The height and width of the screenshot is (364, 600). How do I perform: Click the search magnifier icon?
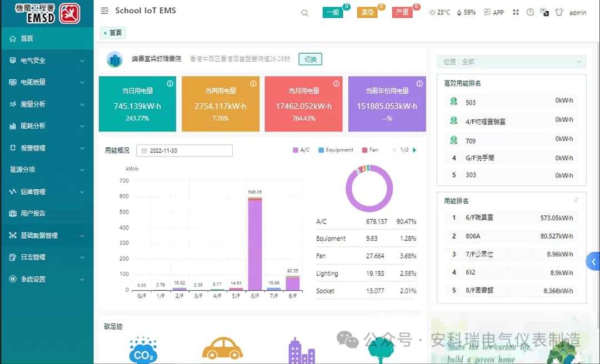point(304,13)
